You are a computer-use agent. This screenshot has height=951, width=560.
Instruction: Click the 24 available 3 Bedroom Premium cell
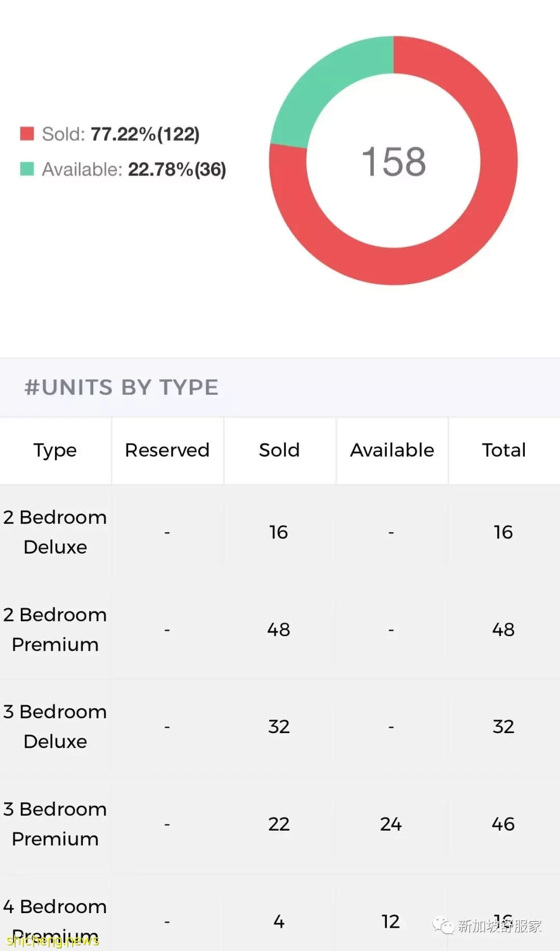point(391,824)
